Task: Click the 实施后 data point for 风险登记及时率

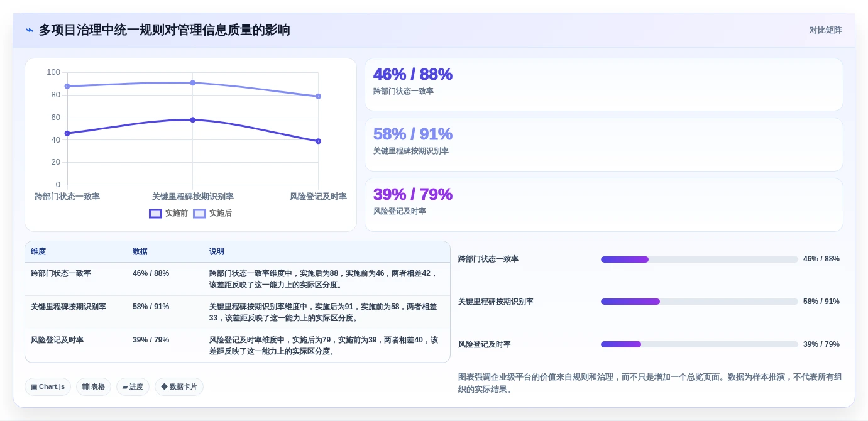Action: click(319, 96)
